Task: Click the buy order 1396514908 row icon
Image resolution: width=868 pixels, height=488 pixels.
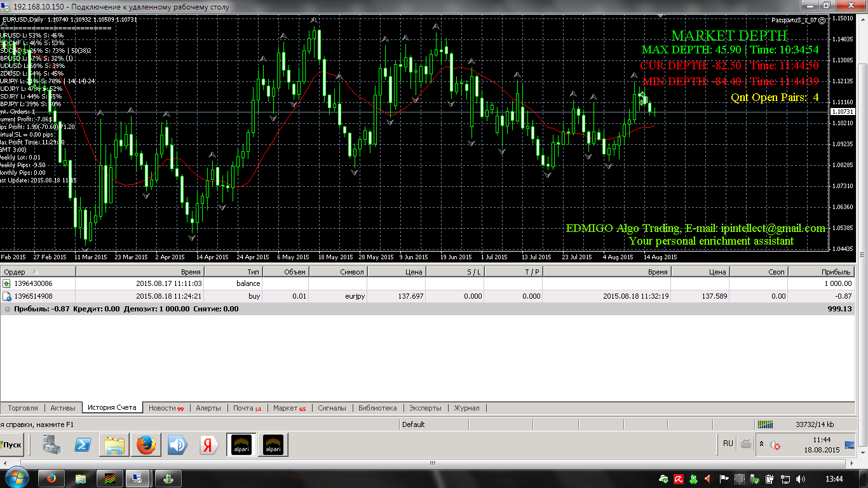Action: click(x=6, y=296)
